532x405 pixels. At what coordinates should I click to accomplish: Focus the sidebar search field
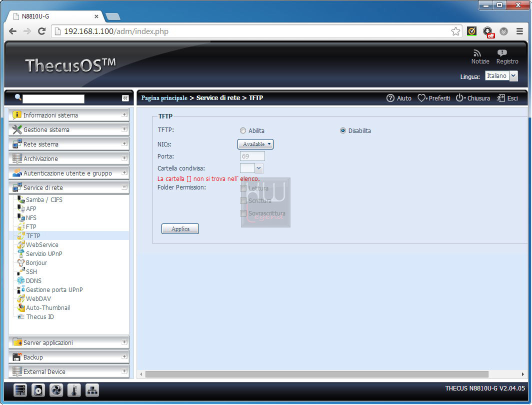click(x=53, y=98)
